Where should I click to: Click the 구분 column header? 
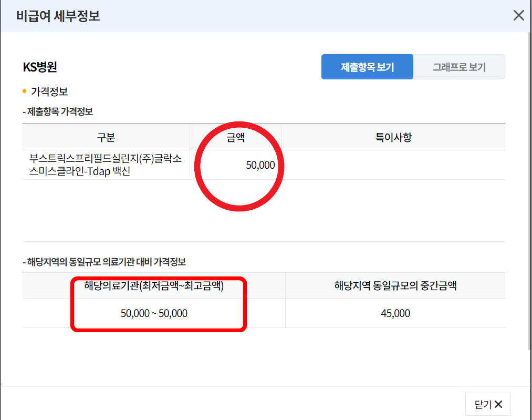coord(106,136)
